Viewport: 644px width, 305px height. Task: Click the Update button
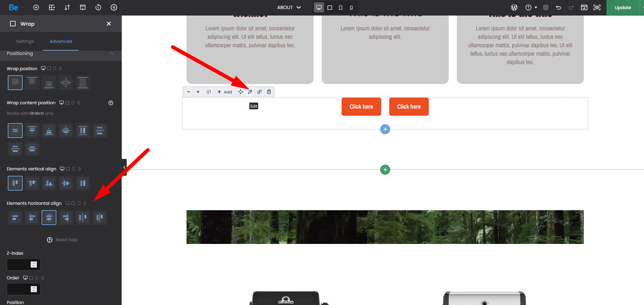tap(623, 7)
